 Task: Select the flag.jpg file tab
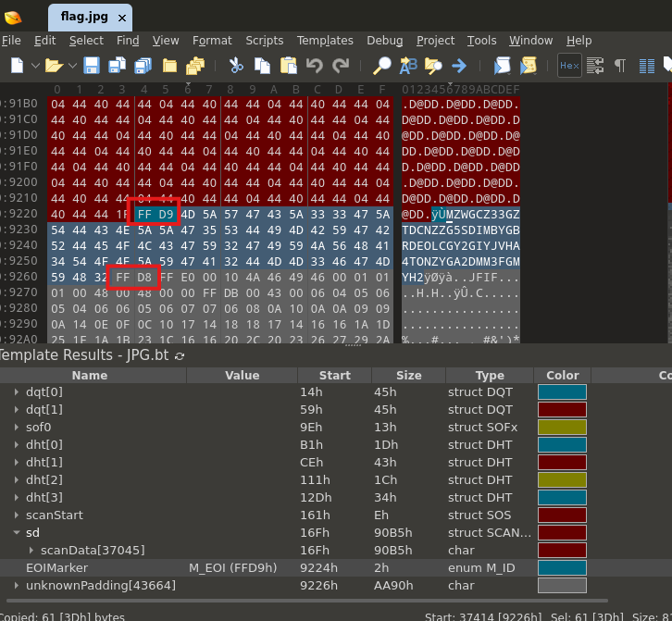click(90, 18)
